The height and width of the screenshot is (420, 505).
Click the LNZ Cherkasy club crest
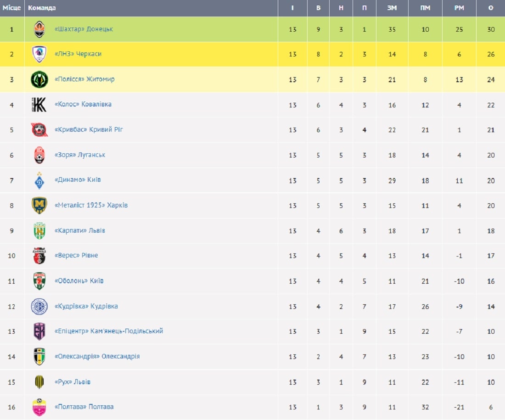pyautogui.click(x=39, y=54)
